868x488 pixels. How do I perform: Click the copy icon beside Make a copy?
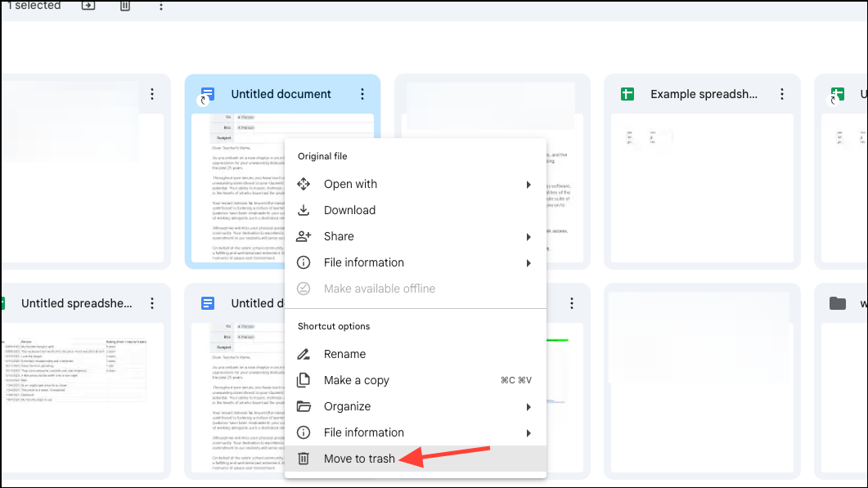[x=304, y=380]
